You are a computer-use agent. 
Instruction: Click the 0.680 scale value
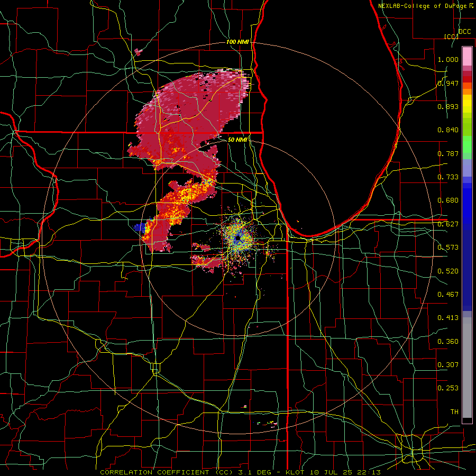(448, 200)
